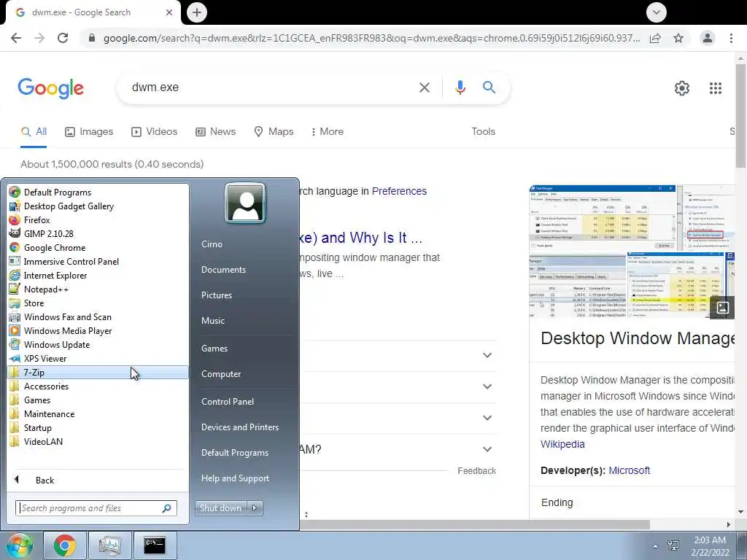Open the tab search dropdown arrow
This screenshot has width=747, height=560.
[656, 12]
